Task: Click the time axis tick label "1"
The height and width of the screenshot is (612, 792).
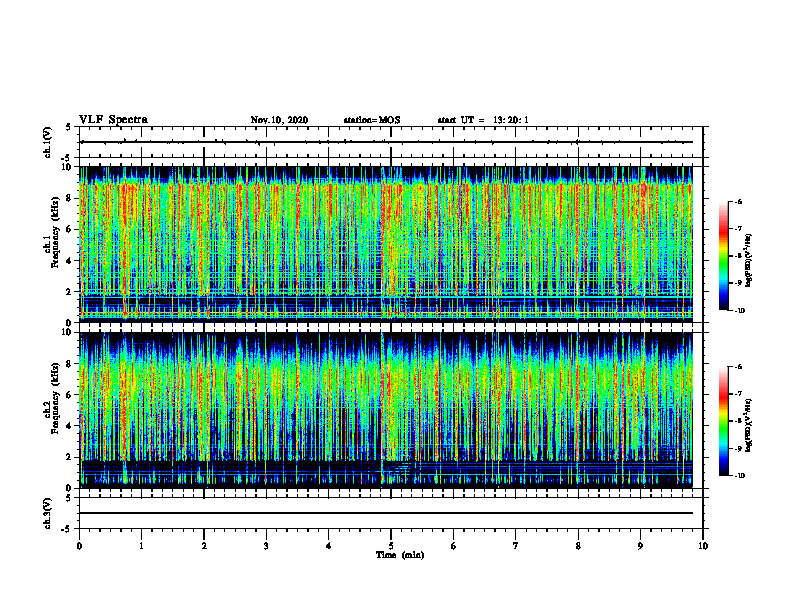Action: (x=141, y=546)
